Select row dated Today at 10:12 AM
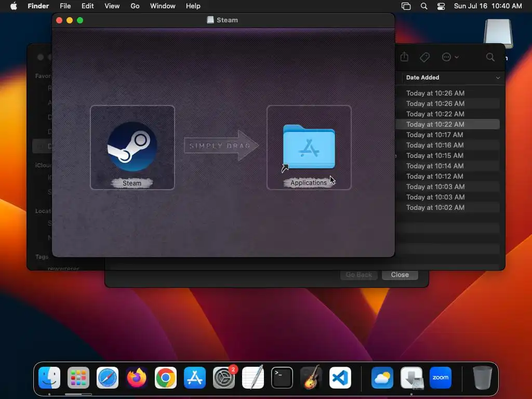The height and width of the screenshot is (399, 532). (448, 177)
